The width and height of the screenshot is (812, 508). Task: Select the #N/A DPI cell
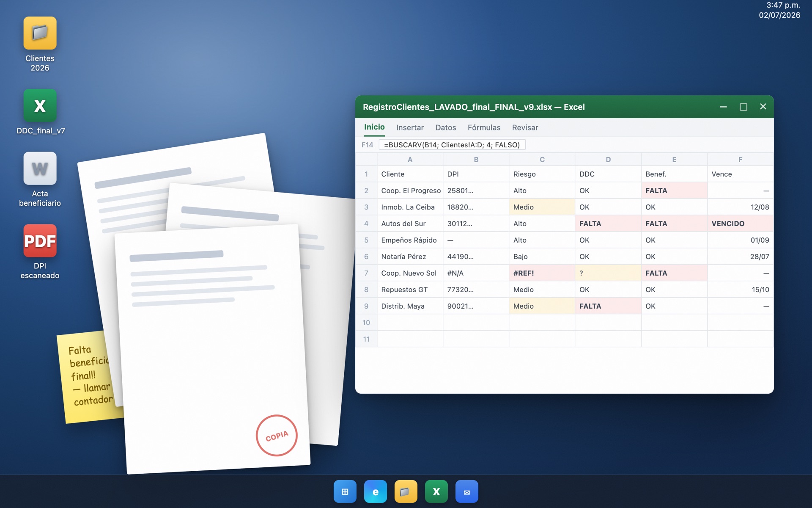[476, 273]
